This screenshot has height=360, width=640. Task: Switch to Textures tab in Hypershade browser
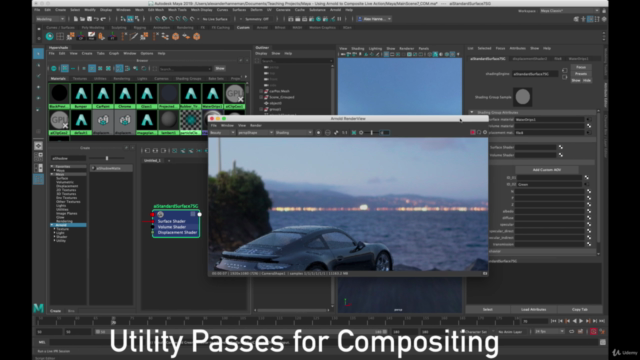click(x=80, y=78)
